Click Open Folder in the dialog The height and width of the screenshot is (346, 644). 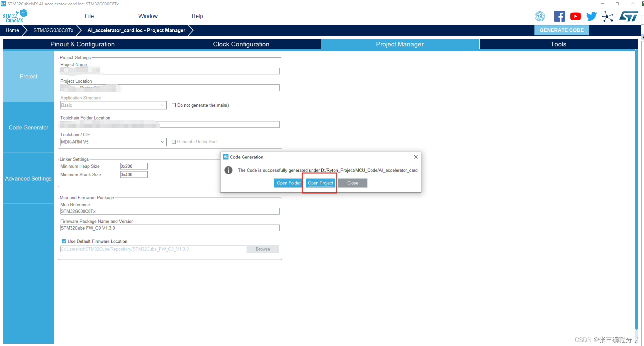tap(289, 183)
